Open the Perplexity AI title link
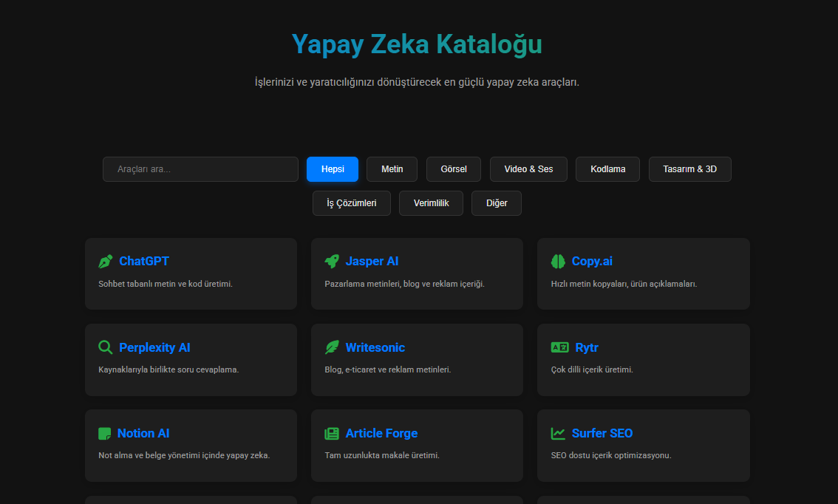This screenshot has height=504, width=838. point(154,347)
